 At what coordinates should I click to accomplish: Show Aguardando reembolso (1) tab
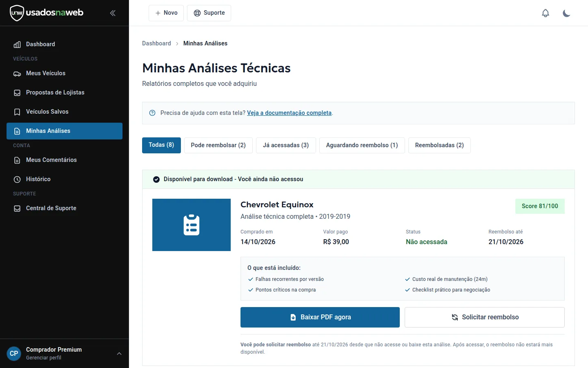tap(362, 145)
